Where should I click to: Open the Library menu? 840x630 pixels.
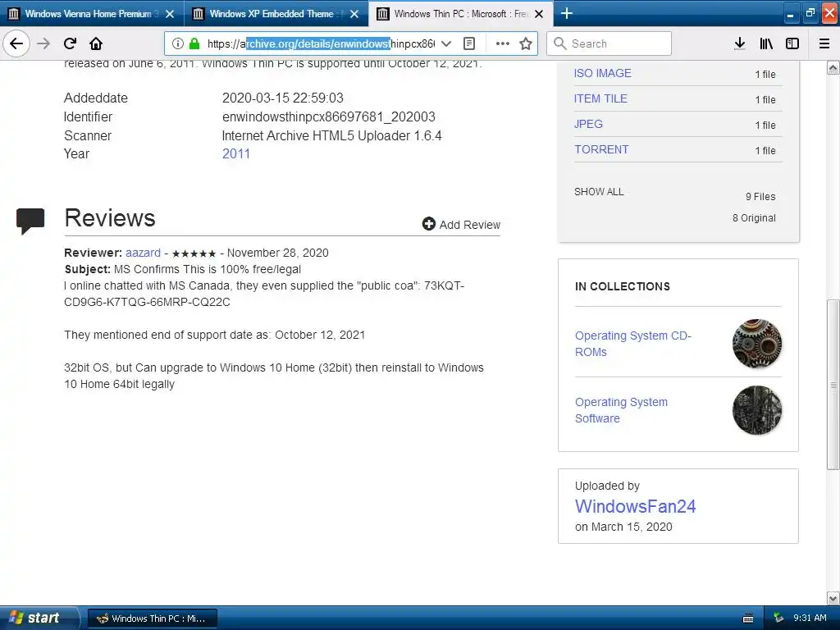(x=766, y=43)
